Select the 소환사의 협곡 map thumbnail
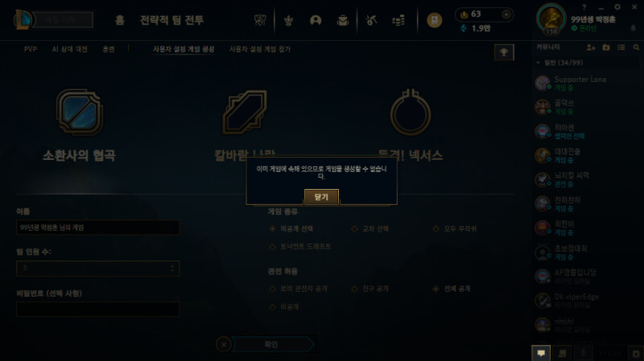Image resolution: width=644 pixels, height=361 pixels. tap(79, 112)
